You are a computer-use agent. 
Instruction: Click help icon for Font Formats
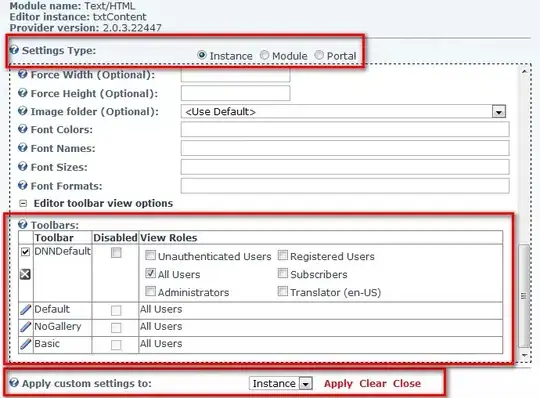click(23, 186)
